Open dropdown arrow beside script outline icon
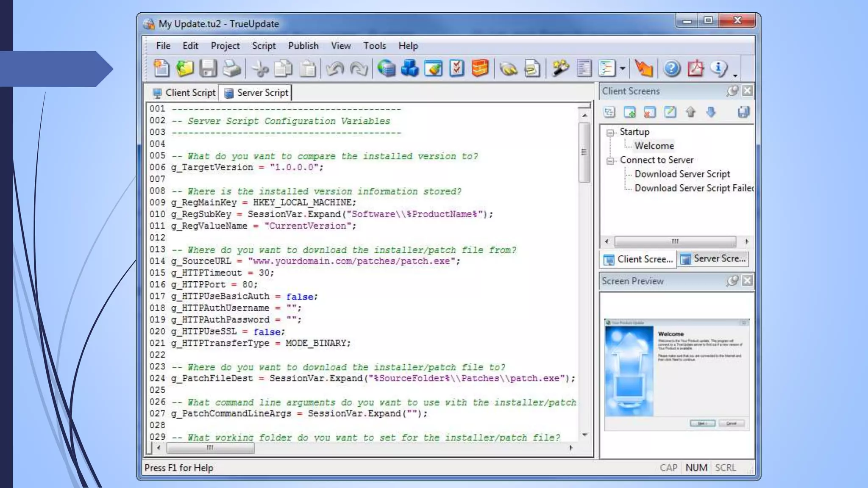Image resolution: width=868 pixels, height=488 pixels. pos(622,68)
